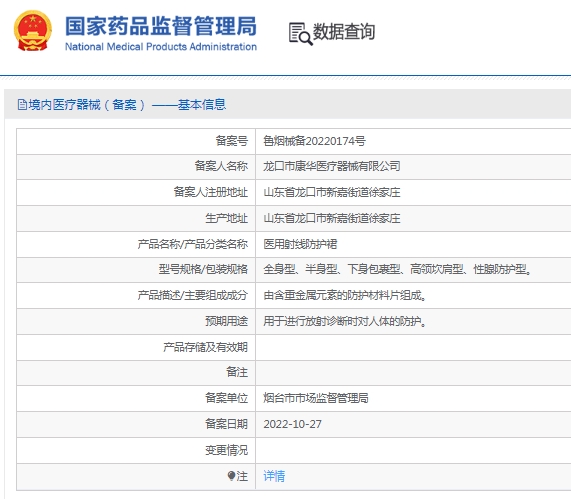
Task: Click the 预期用途 row label
Action: point(227,321)
